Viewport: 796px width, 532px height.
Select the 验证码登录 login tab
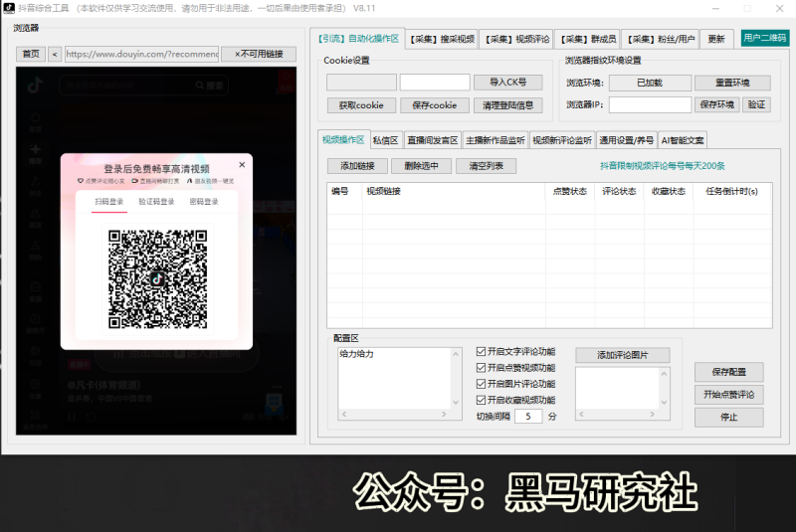(156, 202)
